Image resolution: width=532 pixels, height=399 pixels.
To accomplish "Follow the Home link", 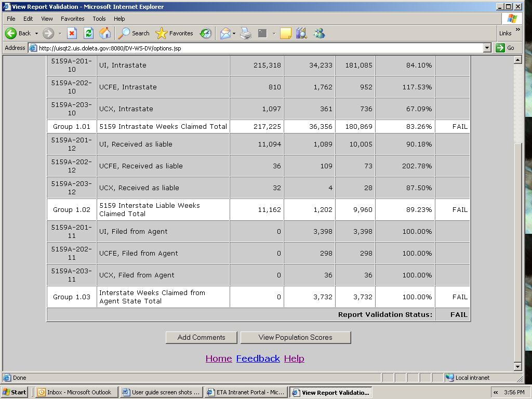I will (219, 358).
